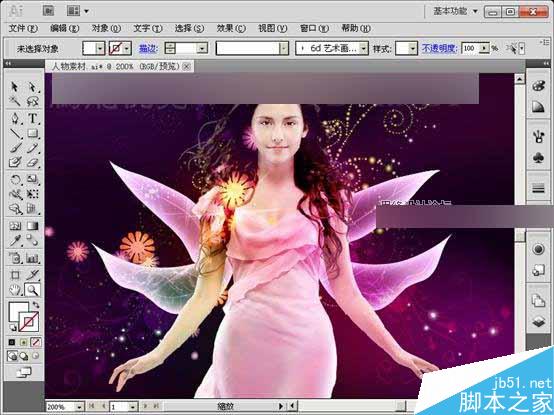
Task: Open the Appearance panel circle icon
Action: point(538,249)
